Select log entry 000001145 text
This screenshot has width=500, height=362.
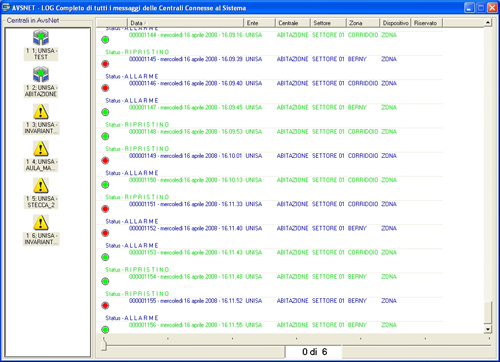186,59
